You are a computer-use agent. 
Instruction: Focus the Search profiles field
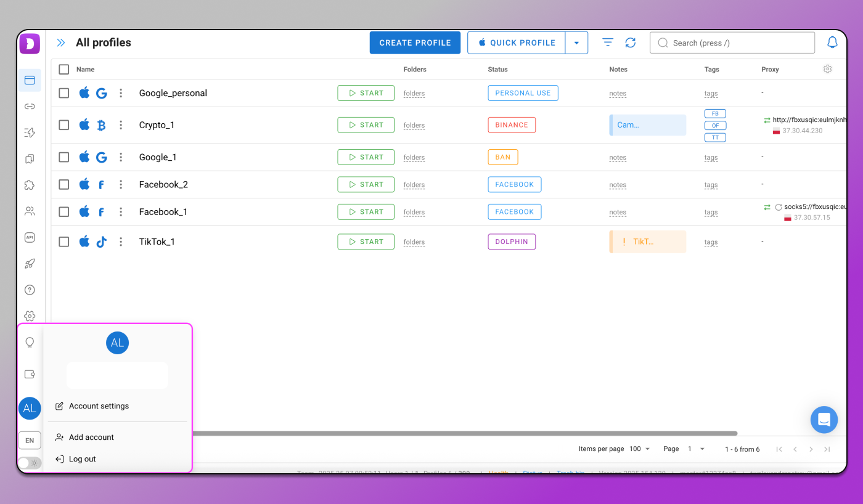click(x=732, y=43)
